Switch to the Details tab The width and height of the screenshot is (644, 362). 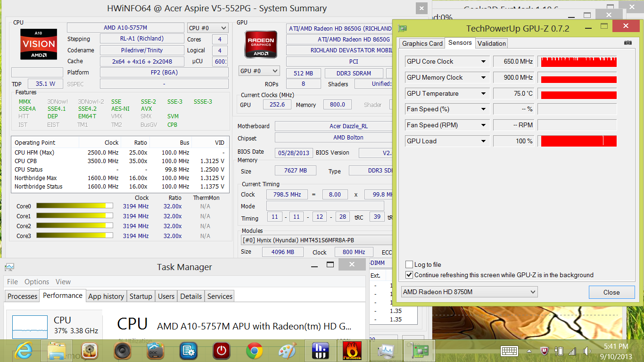191,296
